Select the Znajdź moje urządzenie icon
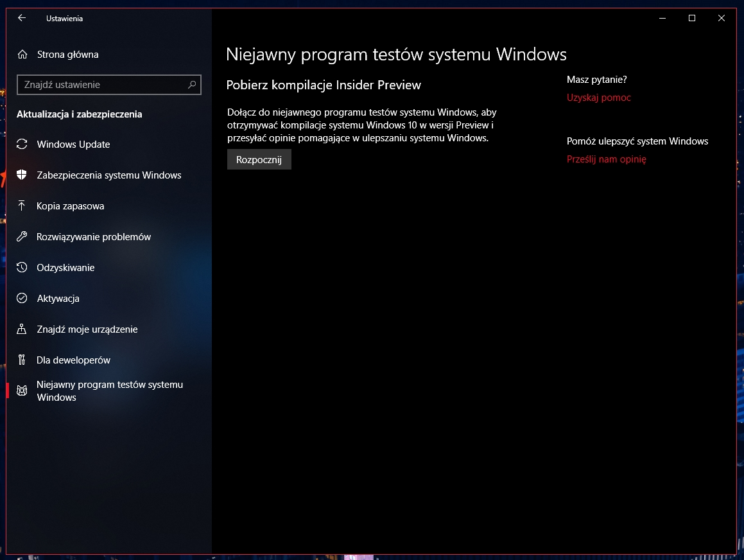 point(22,329)
